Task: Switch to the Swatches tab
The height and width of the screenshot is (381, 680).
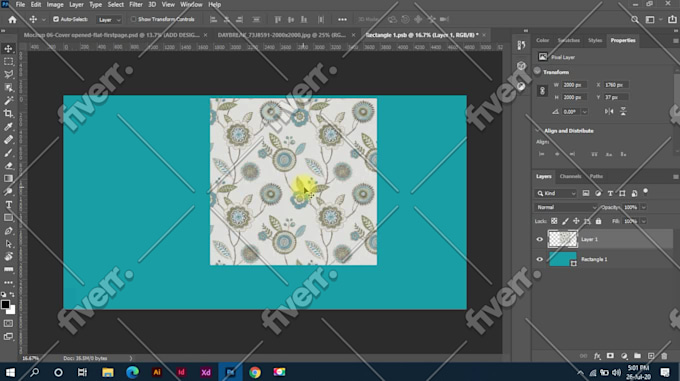Action: 569,40
